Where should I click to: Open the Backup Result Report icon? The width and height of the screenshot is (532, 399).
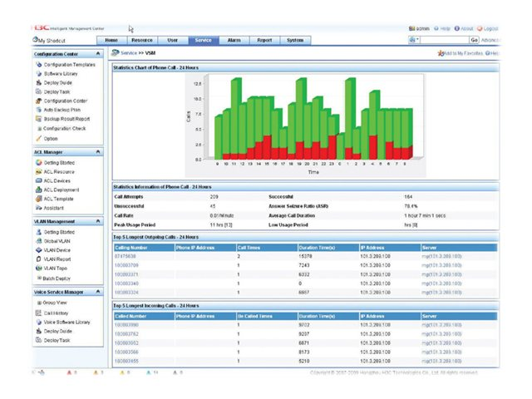(x=38, y=119)
